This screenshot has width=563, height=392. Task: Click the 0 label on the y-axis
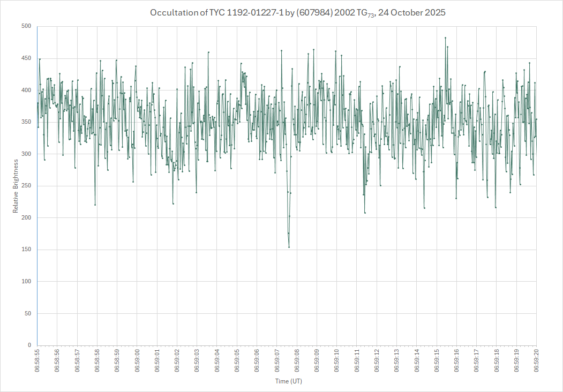(29, 345)
